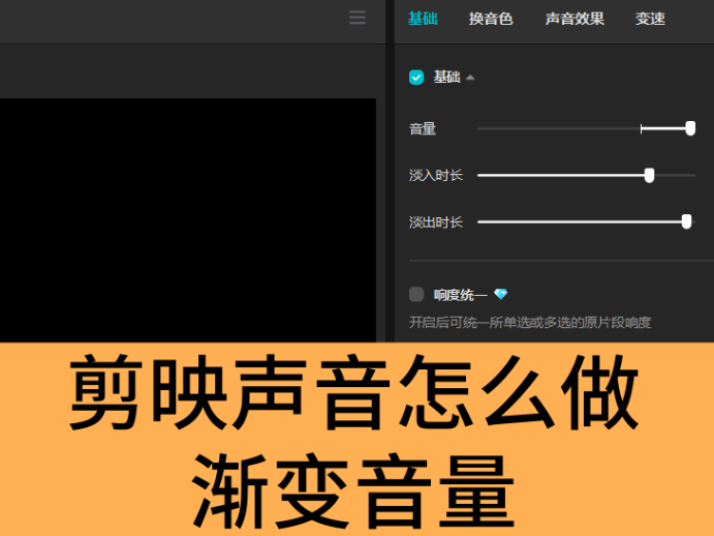
Task: Click the 淡出时长 label
Action: point(436,222)
